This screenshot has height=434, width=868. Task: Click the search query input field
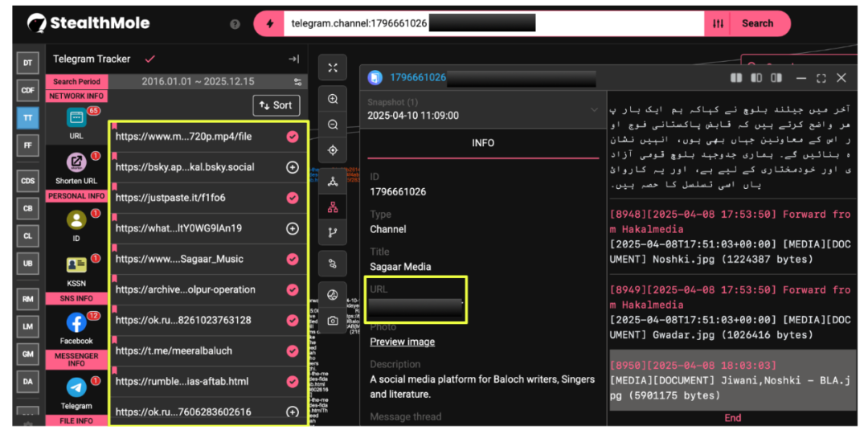pos(493,24)
